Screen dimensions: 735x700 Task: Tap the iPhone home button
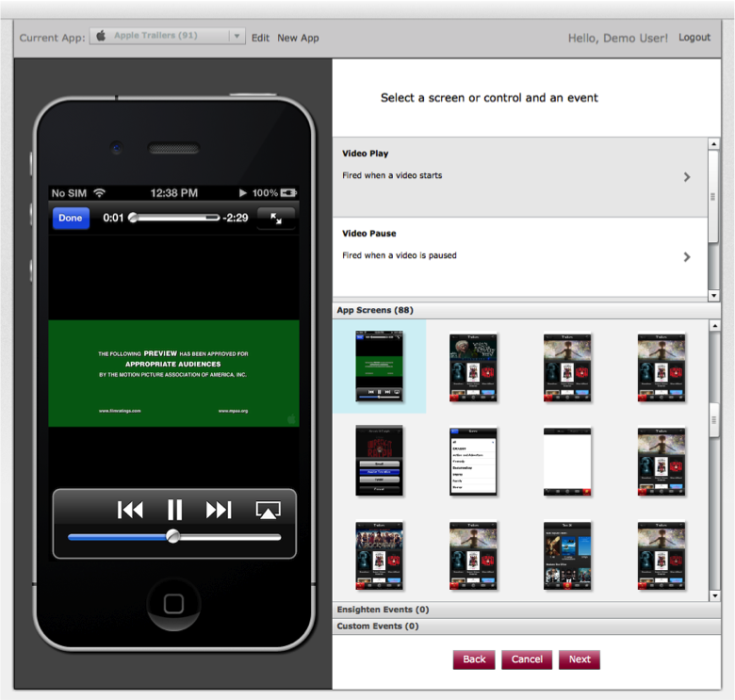coord(174,604)
